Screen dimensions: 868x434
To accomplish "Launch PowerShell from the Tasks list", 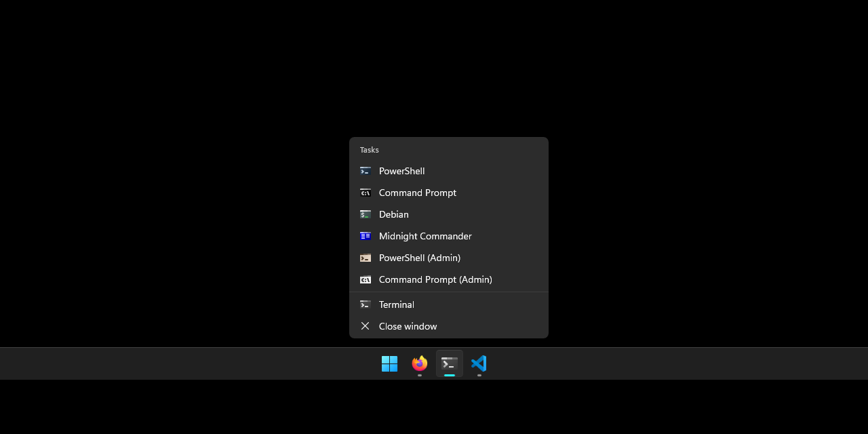I will [402, 171].
